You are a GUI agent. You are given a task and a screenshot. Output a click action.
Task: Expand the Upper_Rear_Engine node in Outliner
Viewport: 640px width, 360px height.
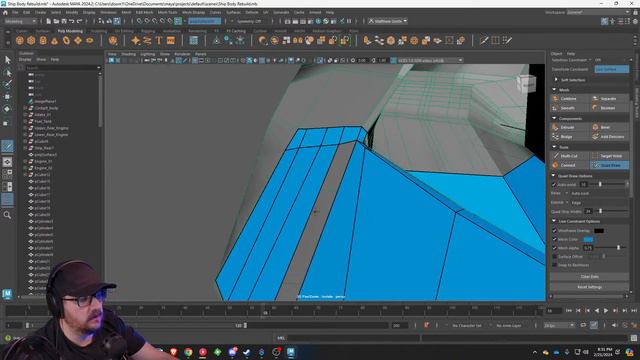25,128
